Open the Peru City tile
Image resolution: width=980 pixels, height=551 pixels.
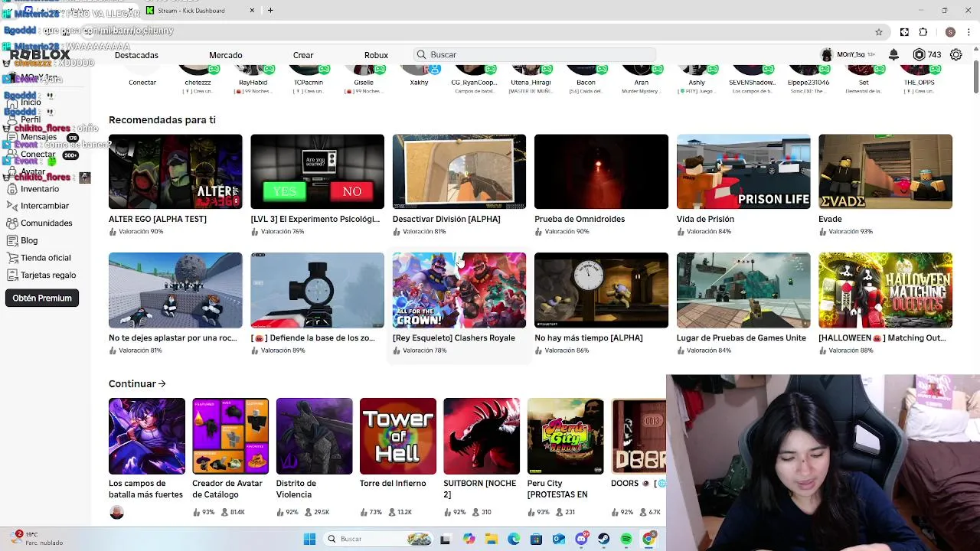pos(566,436)
